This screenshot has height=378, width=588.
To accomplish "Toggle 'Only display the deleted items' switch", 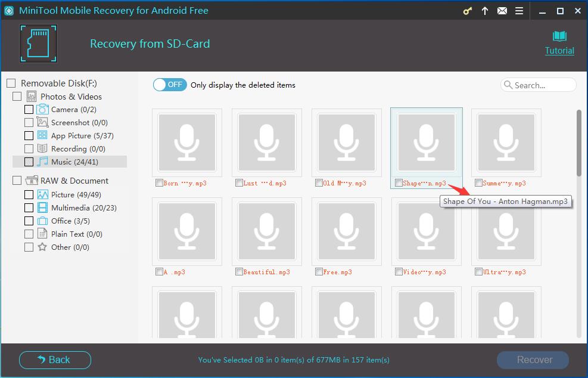I will pos(170,85).
